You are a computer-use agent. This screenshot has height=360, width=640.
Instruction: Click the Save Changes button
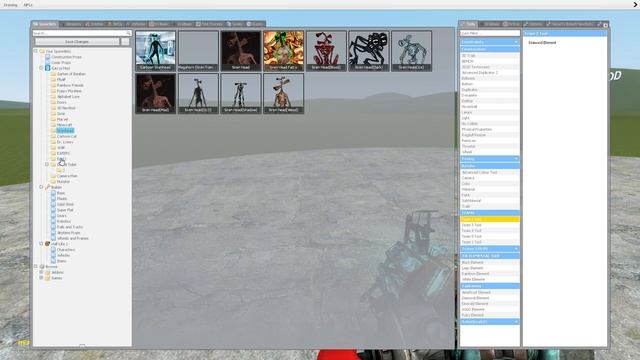pyautogui.click(x=77, y=42)
